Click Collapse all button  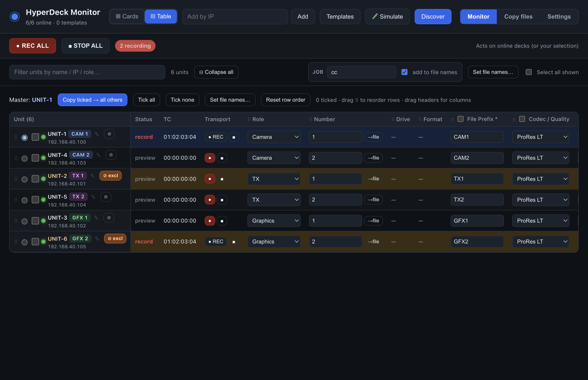click(x=216, y=72)
